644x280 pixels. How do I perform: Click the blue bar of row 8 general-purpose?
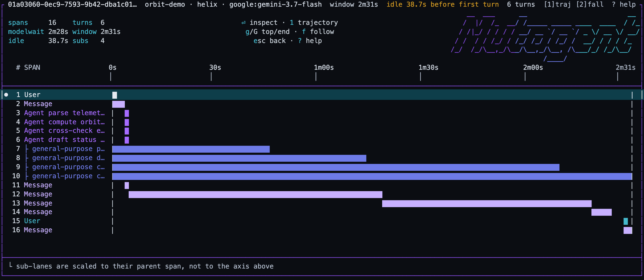click(x=239, y=158)
